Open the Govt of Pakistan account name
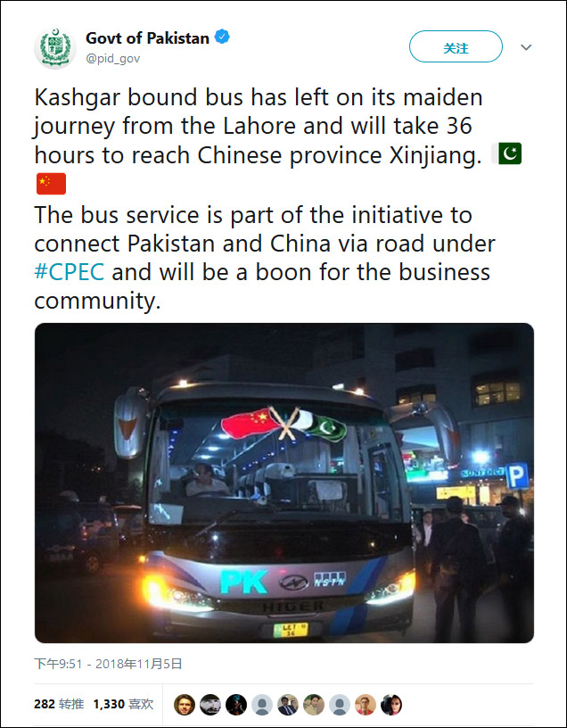 pos(148,38)
